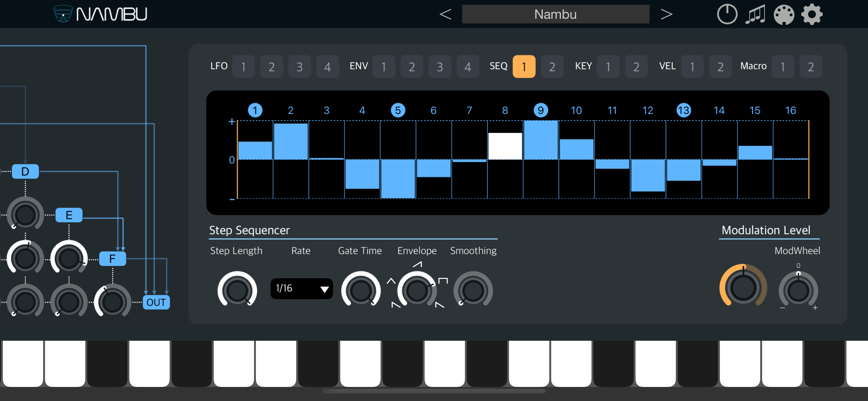Toggle step 13 marker in sequencer

(683, 111)
